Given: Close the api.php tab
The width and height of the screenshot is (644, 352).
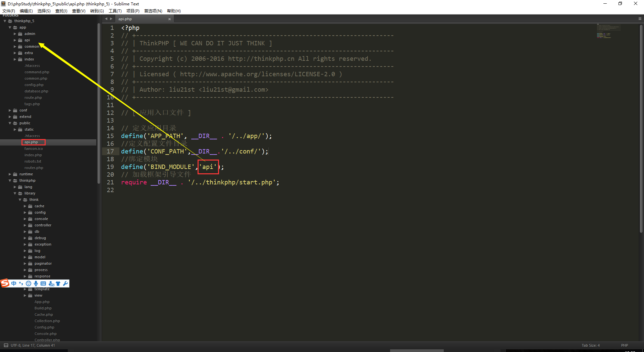Looking at the screenshot, I should tap(169, 19).
